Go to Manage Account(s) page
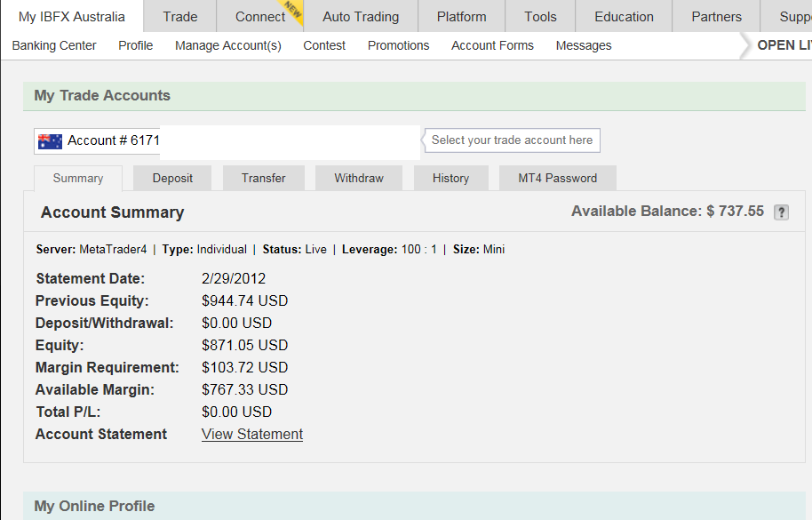This screenshot has width=812, height=520. [x=228, y=45]
